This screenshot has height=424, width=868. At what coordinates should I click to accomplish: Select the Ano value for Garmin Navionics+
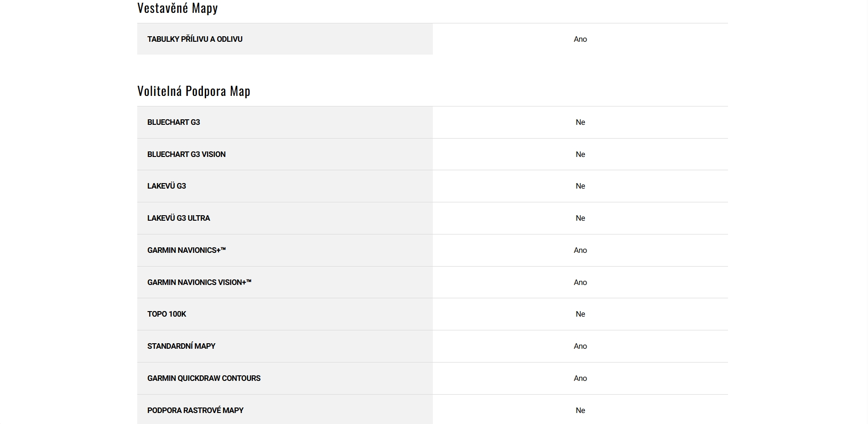[x=580, y=250]
